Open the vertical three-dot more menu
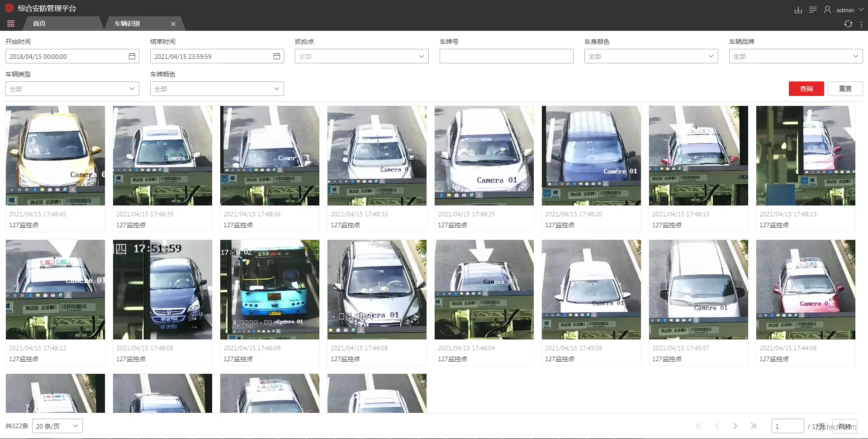This screenshot has width=868, height=439. pyautogui.click(x=861, y=24)
